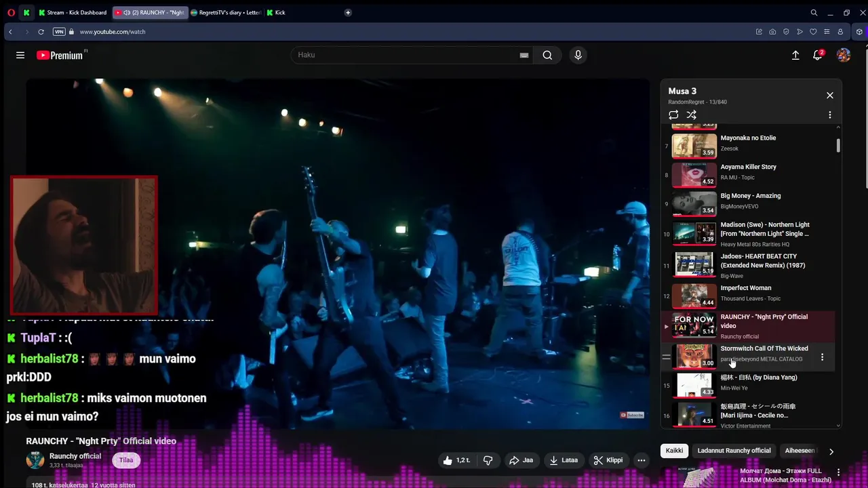Toggle the Opera VPN badge

[x=59, y=32]
